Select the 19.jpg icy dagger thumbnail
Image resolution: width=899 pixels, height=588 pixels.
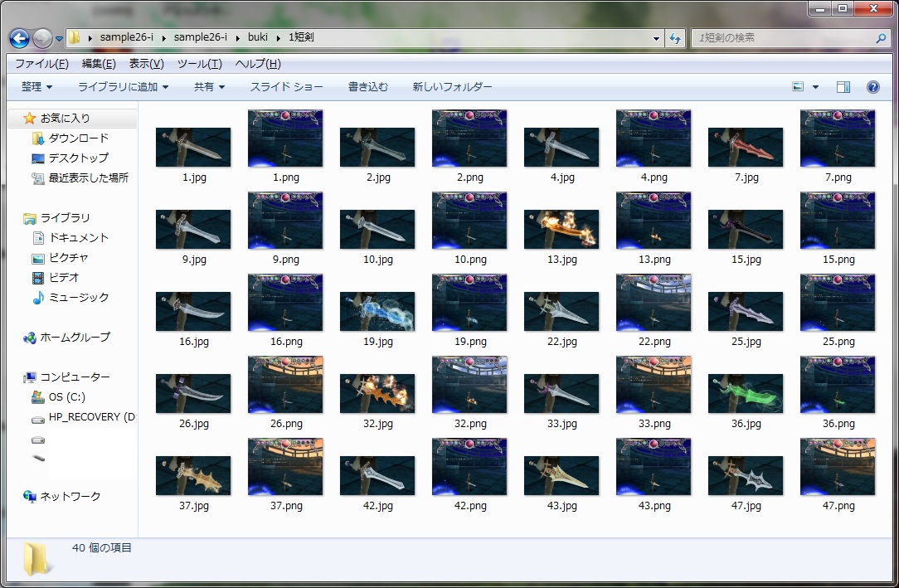pyautogui.click(x=377, y=311)
